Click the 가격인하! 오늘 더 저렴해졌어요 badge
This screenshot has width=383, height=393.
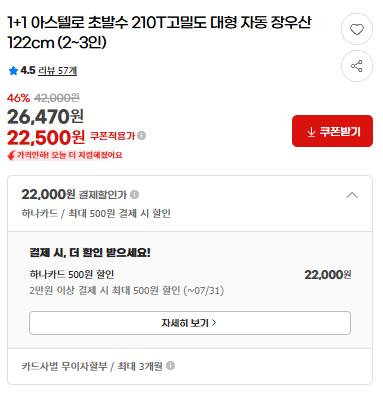pyautogui.click(x=65, y=155)
